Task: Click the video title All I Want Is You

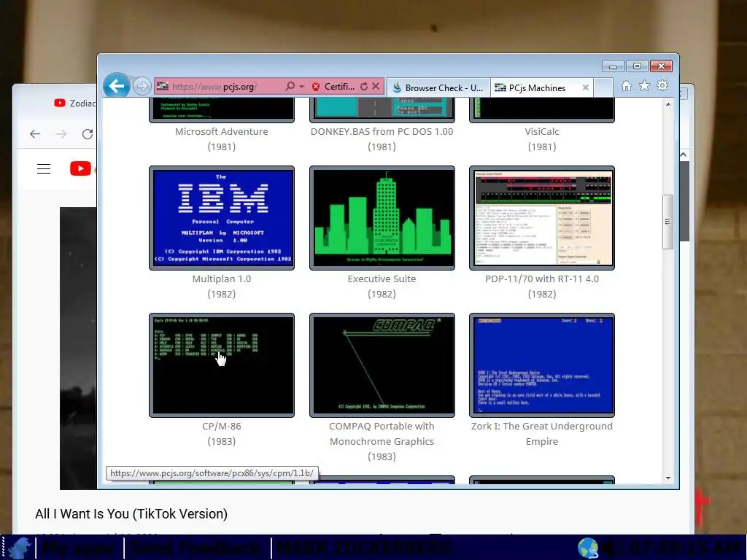Action: tap(131, 514)
